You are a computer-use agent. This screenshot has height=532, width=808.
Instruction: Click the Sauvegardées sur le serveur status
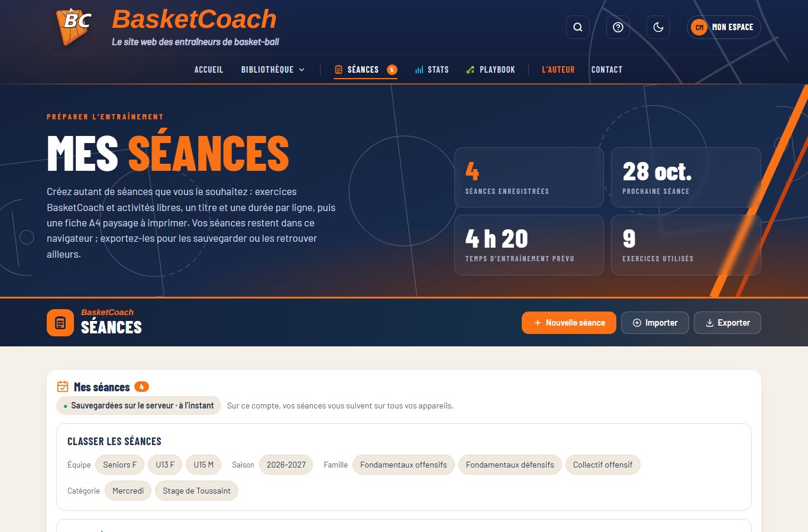pyautogui.click(x=138, y=406)
